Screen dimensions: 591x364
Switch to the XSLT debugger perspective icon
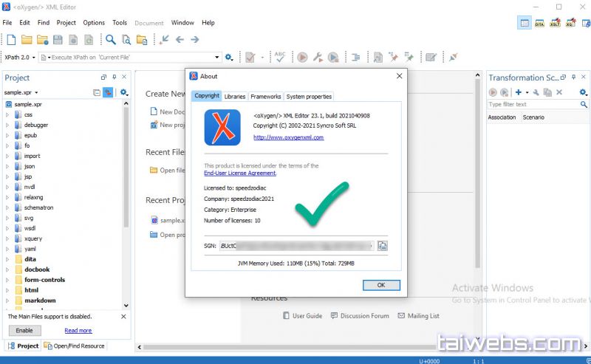pos(556,24)
